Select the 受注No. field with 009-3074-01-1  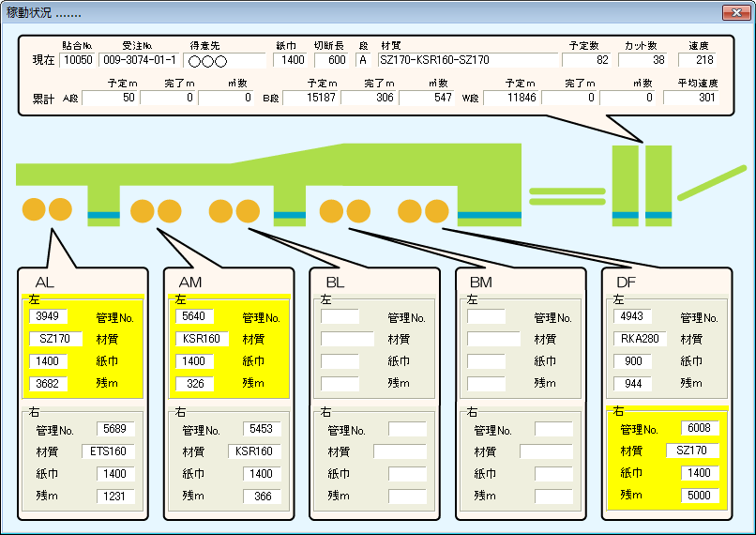coord(139,61)
